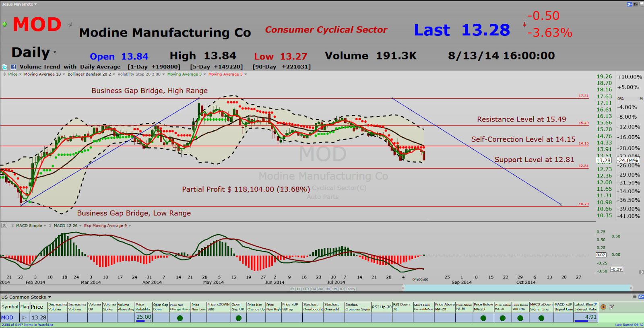Click the 13.28 price cell in the watchlist

(x=39, y=318)
